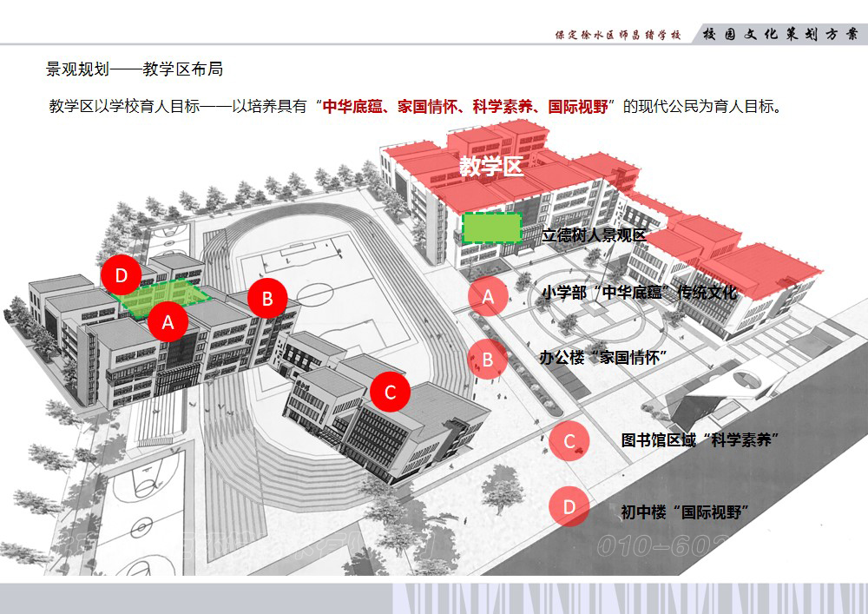Click the white 教学区 label on red roofs
Screen dimensions: 868x614
pyautogui.click(x=492, y=167)
